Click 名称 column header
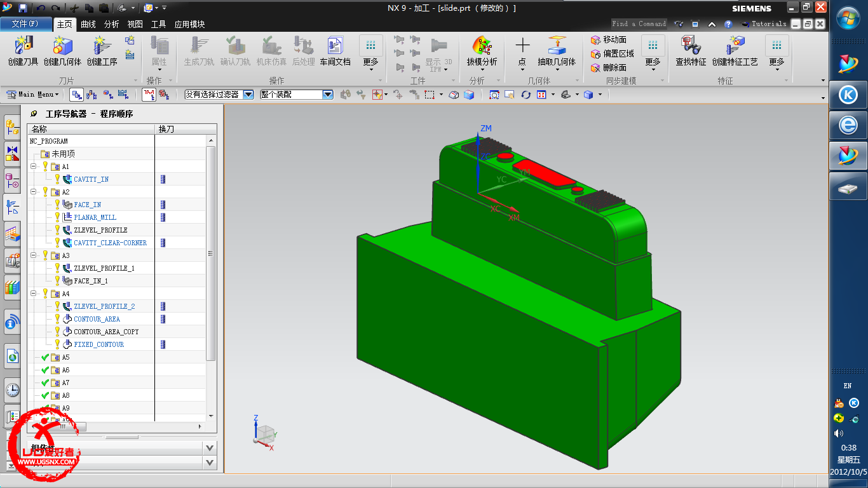 click(91, 129)
